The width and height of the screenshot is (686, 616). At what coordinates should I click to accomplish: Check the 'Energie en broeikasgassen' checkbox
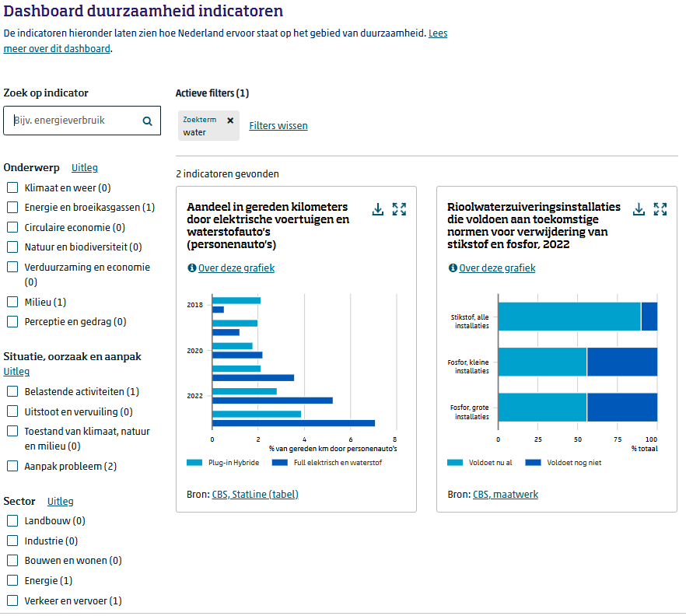pos(12,207)
